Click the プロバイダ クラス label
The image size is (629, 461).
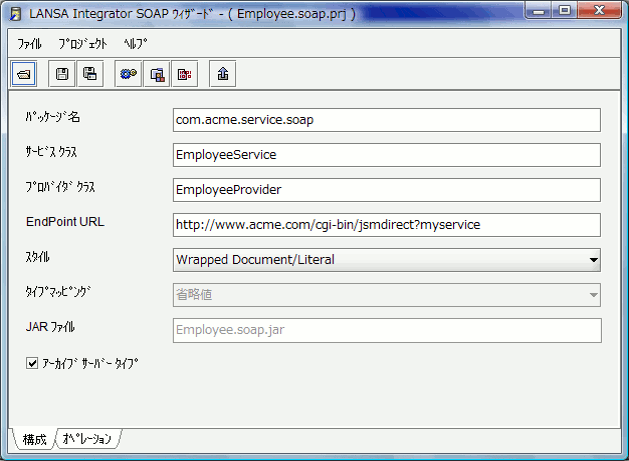[61, 187]
